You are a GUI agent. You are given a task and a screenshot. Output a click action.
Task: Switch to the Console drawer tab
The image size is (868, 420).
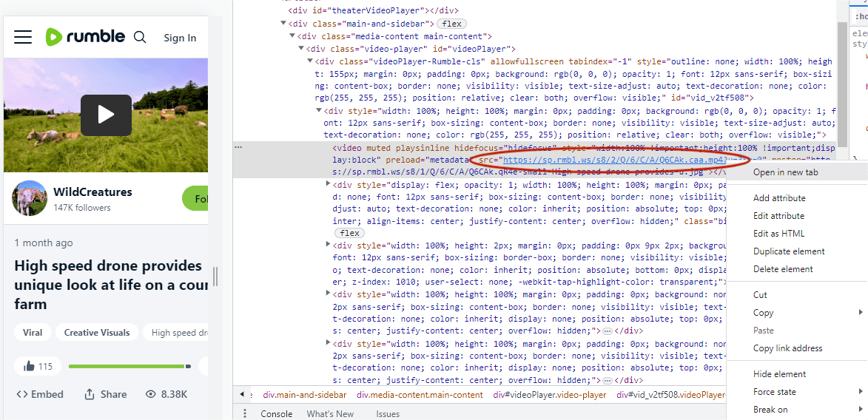point(276,413)
